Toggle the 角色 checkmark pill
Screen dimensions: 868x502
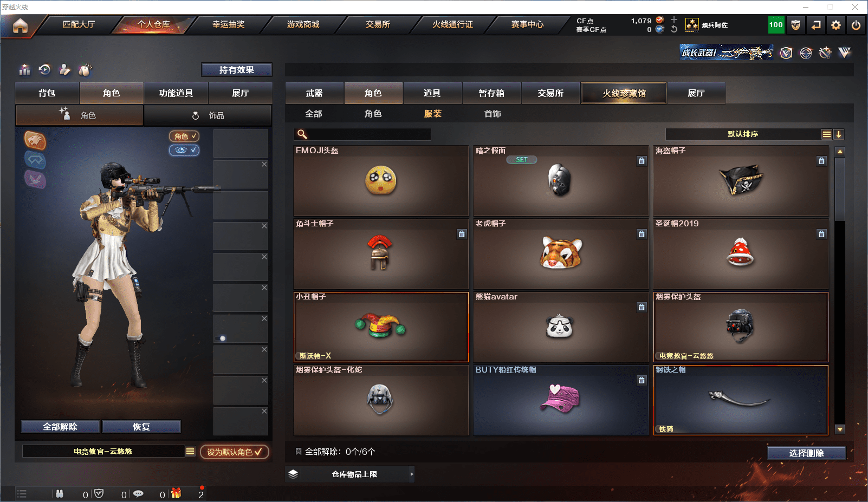point(184,136)
